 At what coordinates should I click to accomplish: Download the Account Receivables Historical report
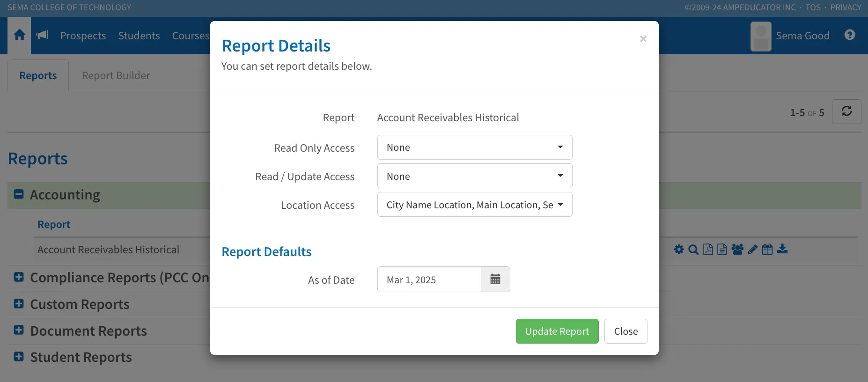pyautogui.click(x=782, y=250)
